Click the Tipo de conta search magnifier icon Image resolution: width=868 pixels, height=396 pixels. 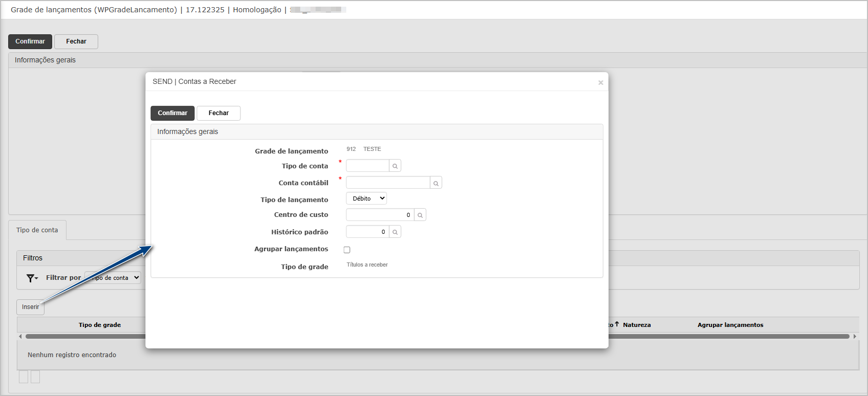395,166
